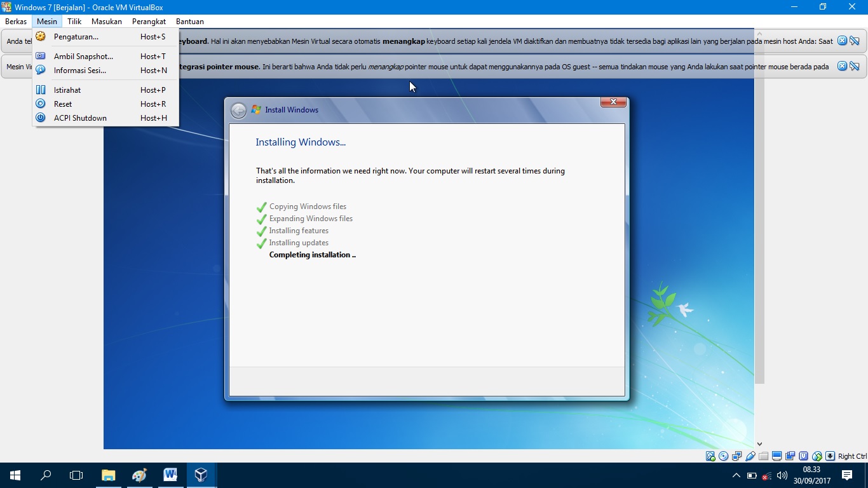Click the keyboard capture arrow icon
This screenshot has height=488, width=868.
830,456
